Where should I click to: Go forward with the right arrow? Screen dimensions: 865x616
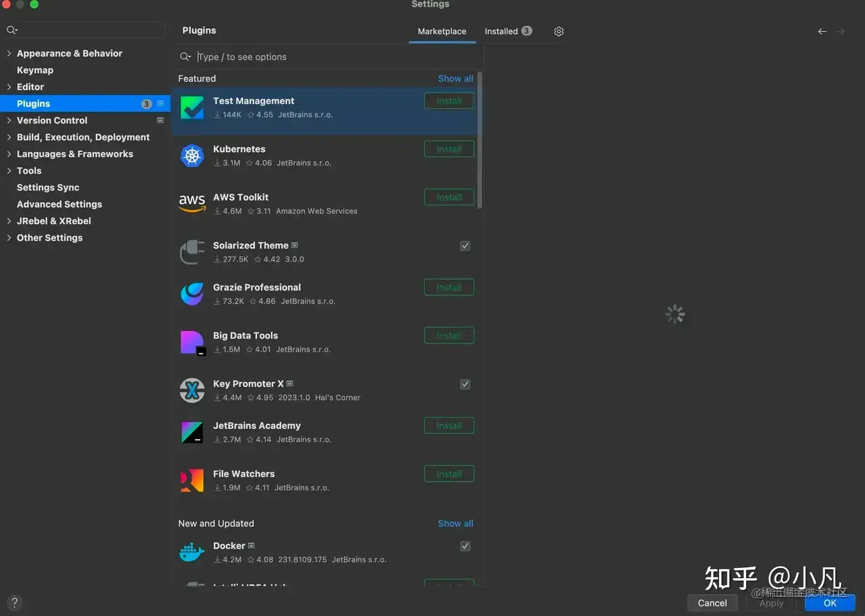840,31
